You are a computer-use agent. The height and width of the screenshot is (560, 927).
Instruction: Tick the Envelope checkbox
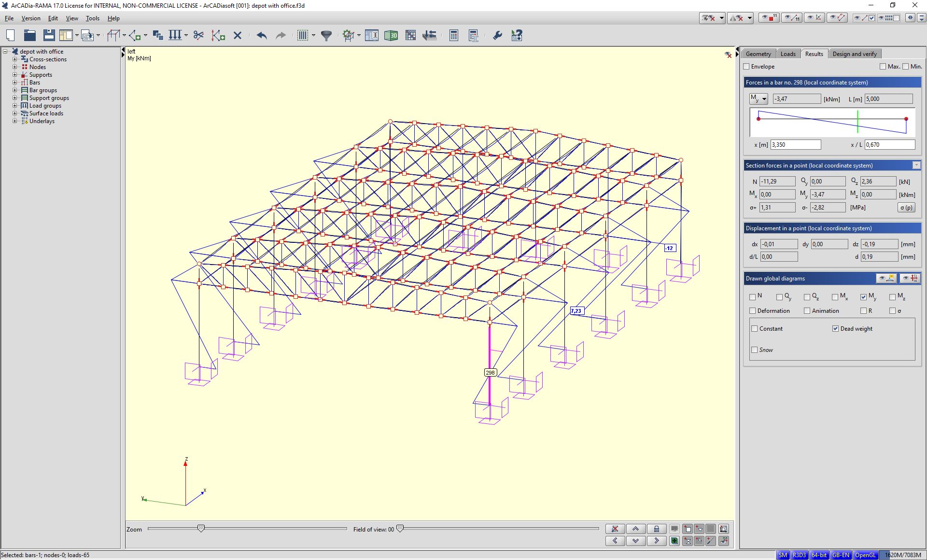746,67
